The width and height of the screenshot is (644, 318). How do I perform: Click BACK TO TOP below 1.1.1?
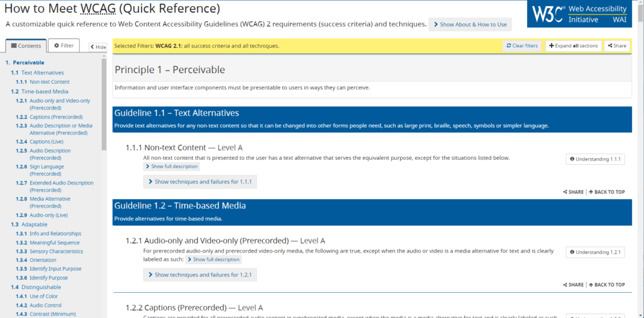coord(607,192)
